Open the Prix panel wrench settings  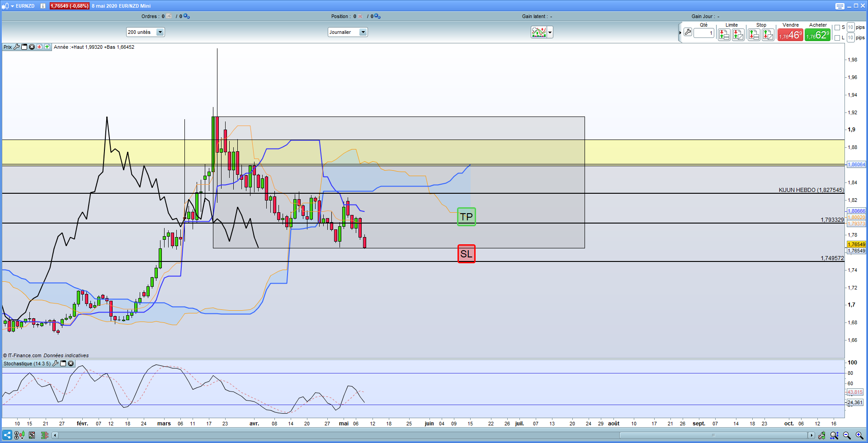(17, 47)
